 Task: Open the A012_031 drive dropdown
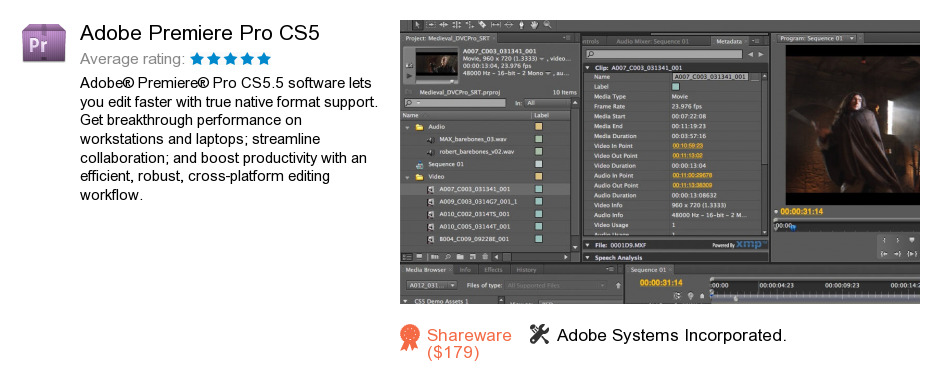coord(432,285)
